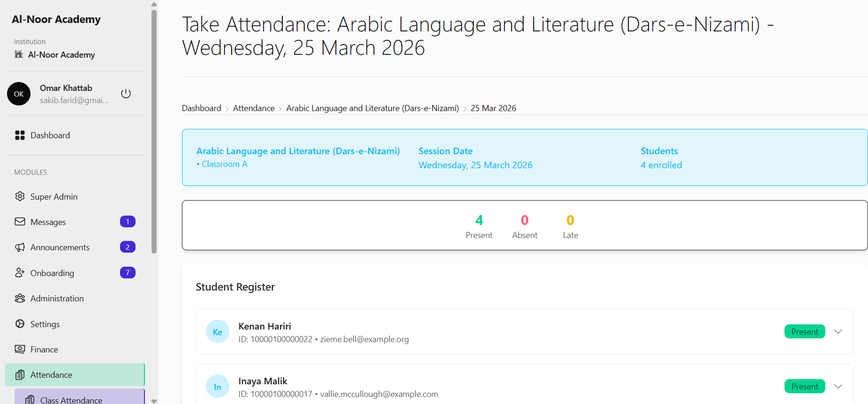Click the Dashboard grid icon
868x404 pixels.
(20, 135)
